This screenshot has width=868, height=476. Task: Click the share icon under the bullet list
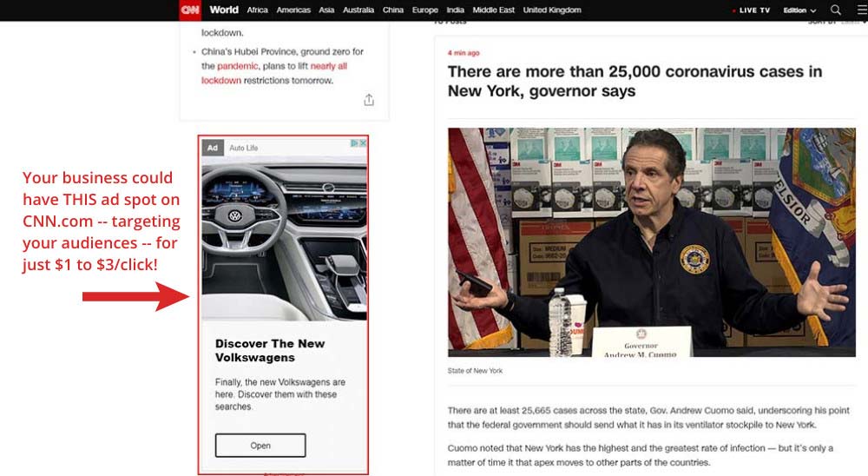click(369, 100)
